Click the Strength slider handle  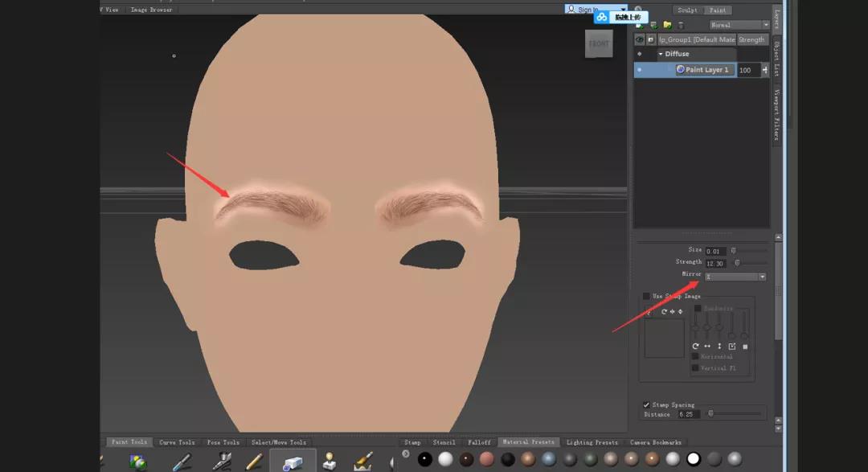tap(738, 263)
